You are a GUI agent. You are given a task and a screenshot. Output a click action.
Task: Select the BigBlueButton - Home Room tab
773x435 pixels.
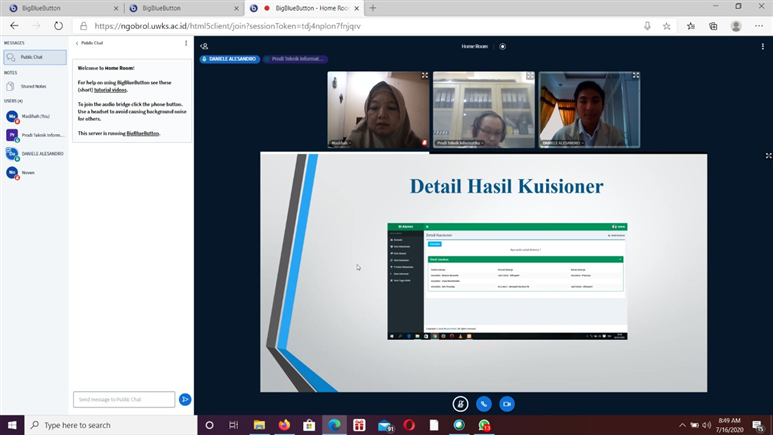[305, 8]
